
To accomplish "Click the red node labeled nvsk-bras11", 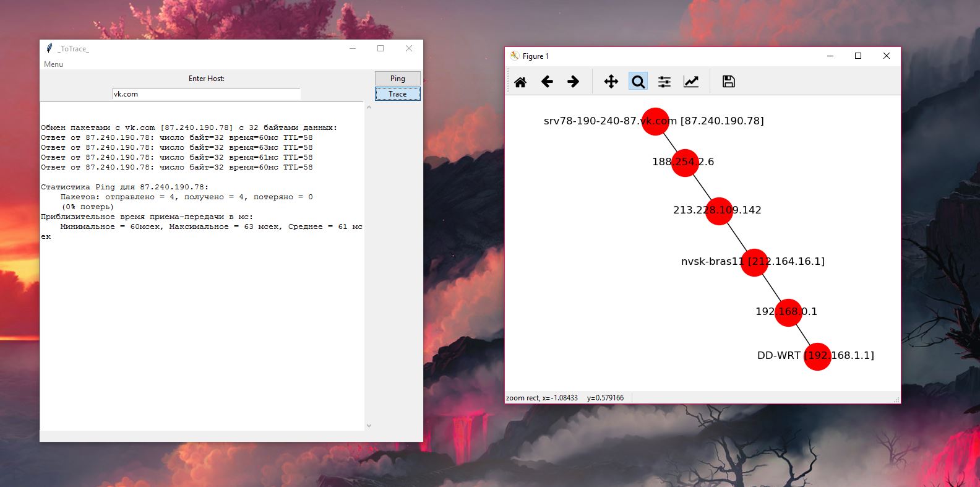I will [x=754, y=262].
